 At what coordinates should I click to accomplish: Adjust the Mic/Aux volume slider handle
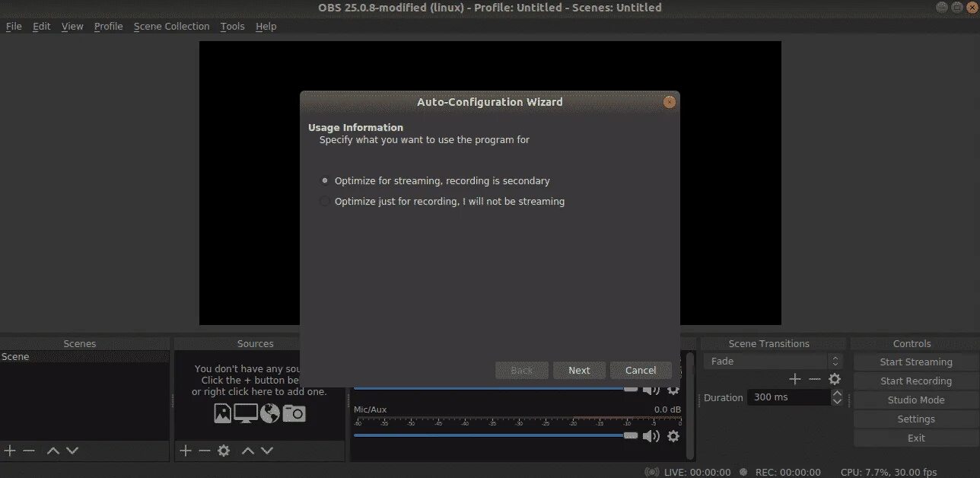tap(630, 435)
